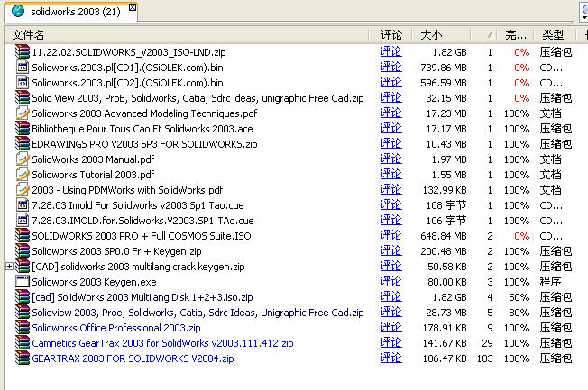Click CD icon of 7.28.03.IMOLD.for.Solidworks TAo.cue
Viewport: 588px width, 390px height.
23,221
